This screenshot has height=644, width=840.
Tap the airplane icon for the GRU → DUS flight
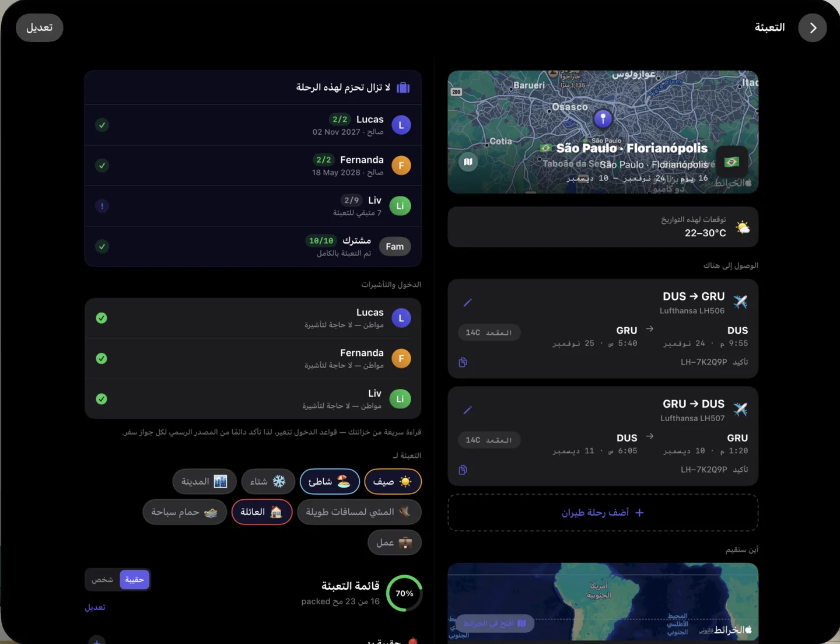[x=740, y=409]
